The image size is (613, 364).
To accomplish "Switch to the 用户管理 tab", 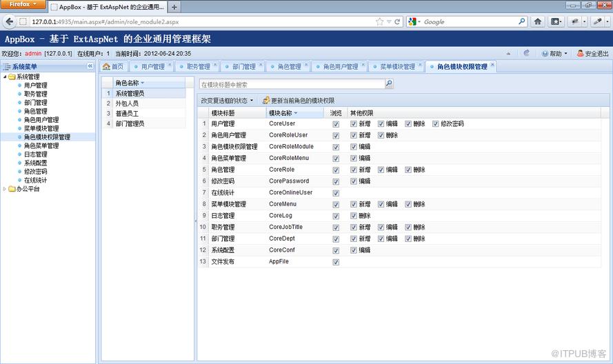I will point(152,67).
